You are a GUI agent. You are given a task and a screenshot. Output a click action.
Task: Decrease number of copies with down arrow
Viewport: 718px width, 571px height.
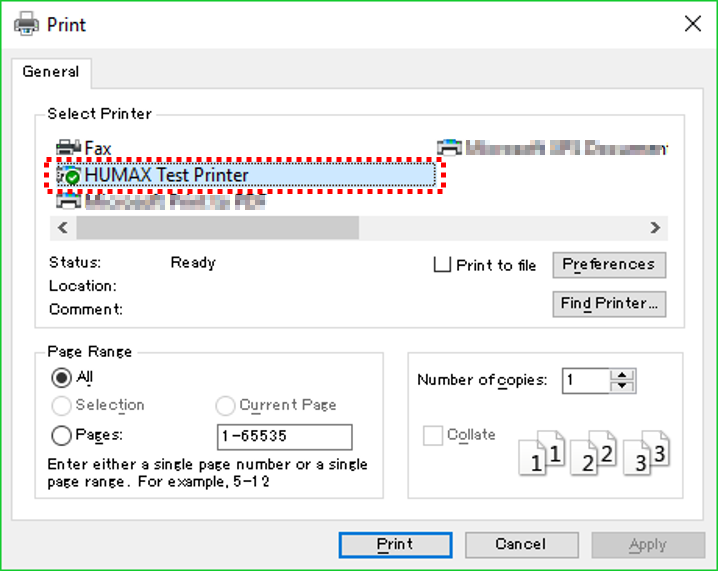tap(622, 386)
